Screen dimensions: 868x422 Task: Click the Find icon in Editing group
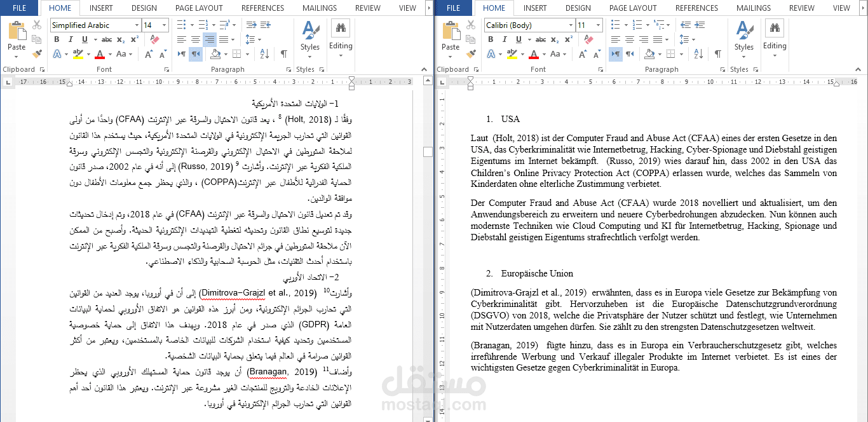pyautogui.click(x=341, y=27)
